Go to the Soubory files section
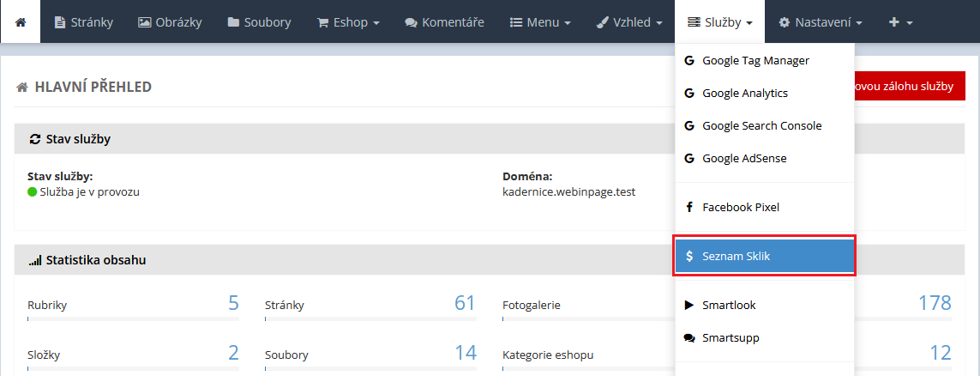Image resolution: width=980 pixels, height=376 pixels. [259, 21]
